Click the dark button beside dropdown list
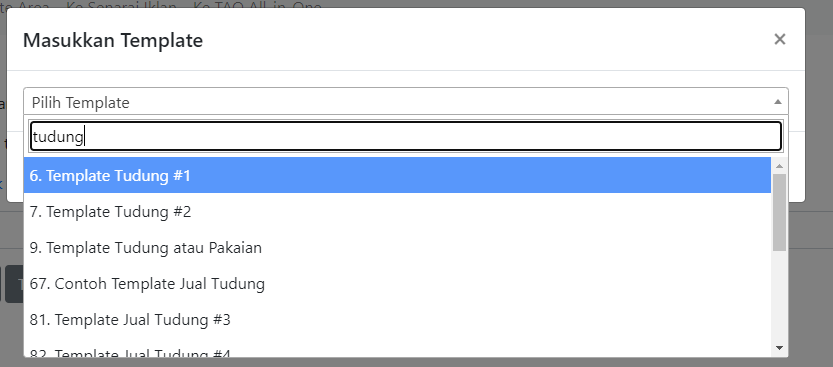 [x=14, y=284]
